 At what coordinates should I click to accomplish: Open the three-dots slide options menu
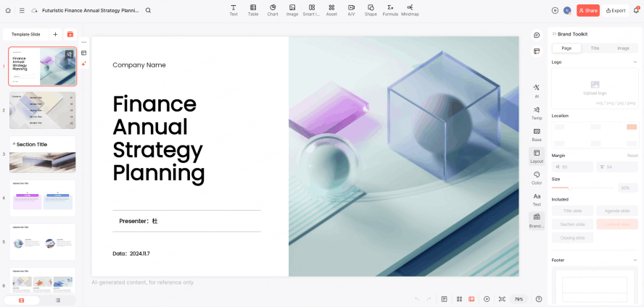coord(84,42)
